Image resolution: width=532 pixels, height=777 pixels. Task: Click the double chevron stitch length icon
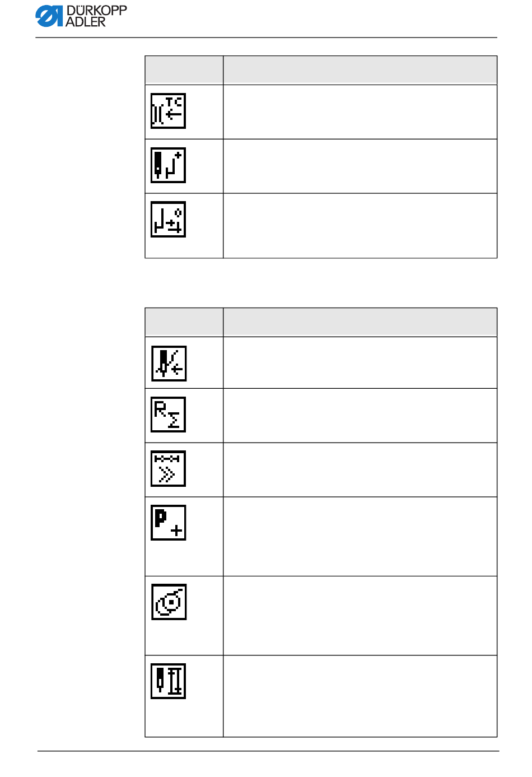[x=168, y=469]
